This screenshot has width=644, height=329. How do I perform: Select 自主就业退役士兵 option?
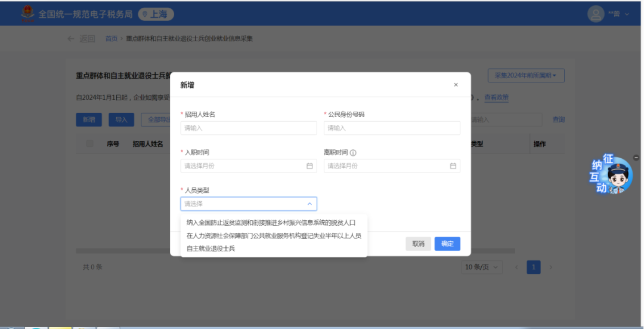click(211, 248)
